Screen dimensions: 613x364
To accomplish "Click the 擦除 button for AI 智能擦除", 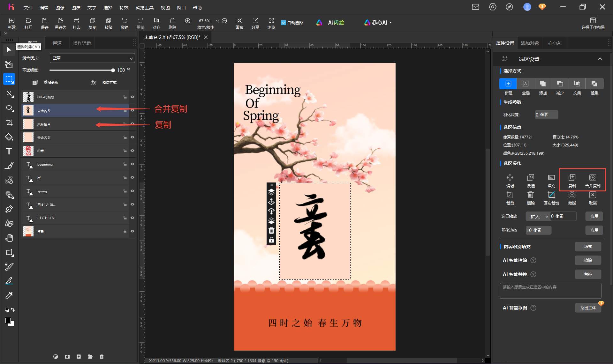I will 588,260.
